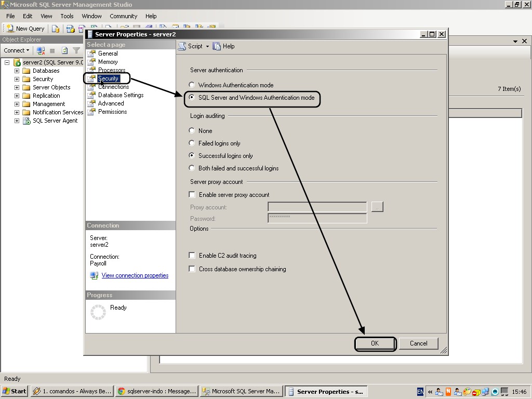532x399 pixels.
Task: Click the New Query toolbar button
Action: click(x=26, y=29)
